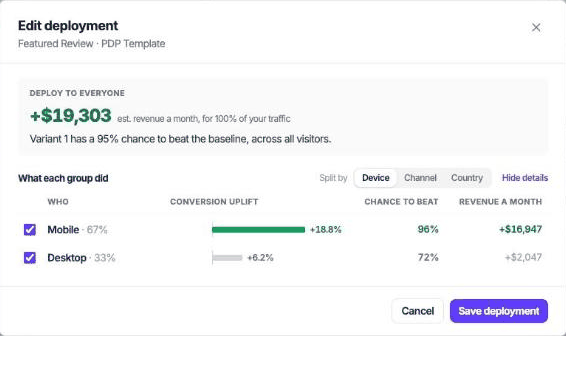This screenshot has width=566, height=392.
Task: Click the +6.2% uplift value
Action: [x=260, y=258]
